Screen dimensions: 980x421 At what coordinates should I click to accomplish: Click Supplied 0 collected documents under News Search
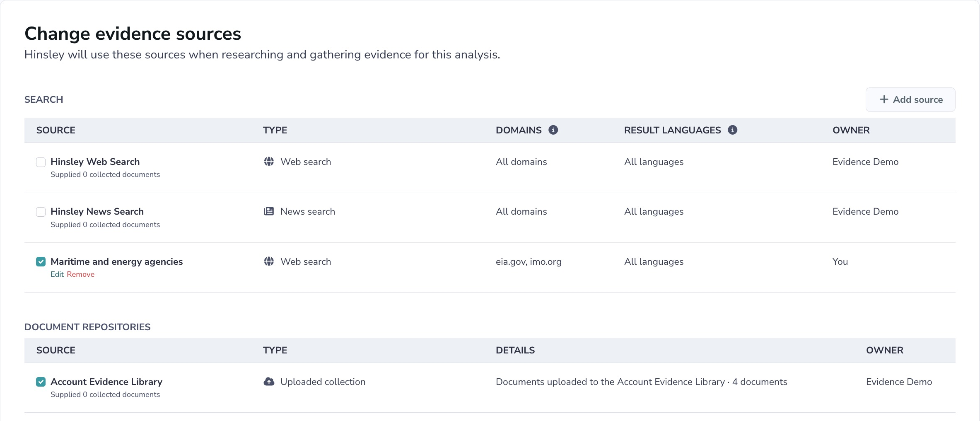(x=105, y=225)
